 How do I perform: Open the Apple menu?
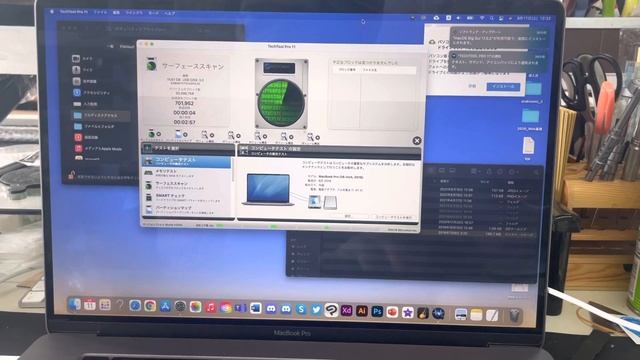51,11
